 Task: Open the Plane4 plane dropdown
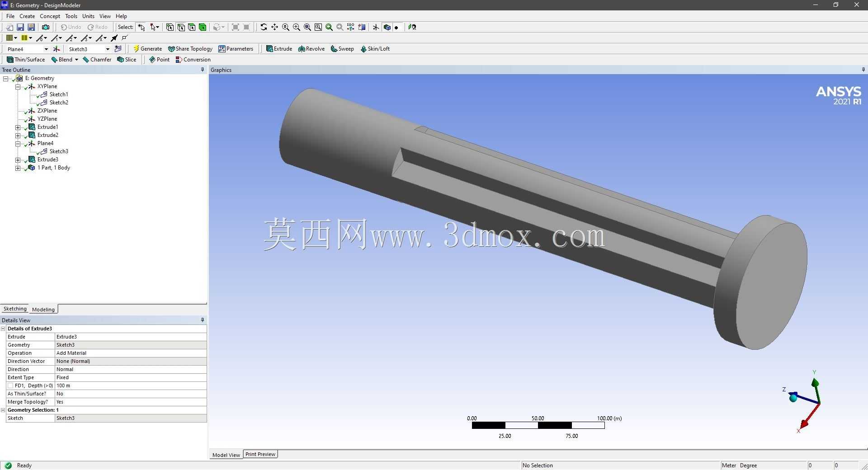(46, 49)
